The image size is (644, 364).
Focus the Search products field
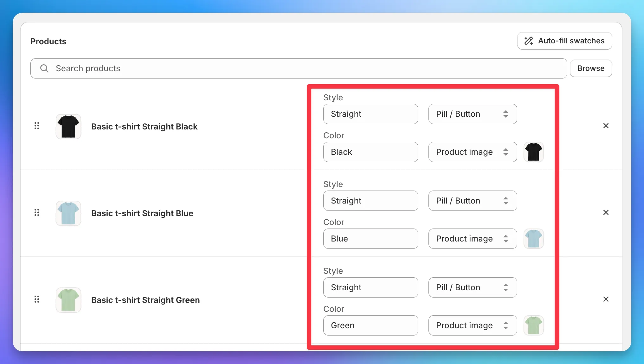click(x=299, y=68)
